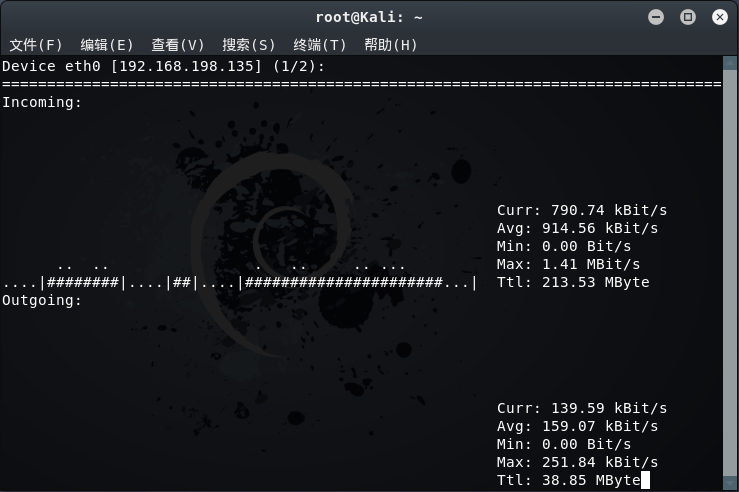The image size is (739, 492).
Task: Click the 'Incoming:' label
Action: (42, 102)
